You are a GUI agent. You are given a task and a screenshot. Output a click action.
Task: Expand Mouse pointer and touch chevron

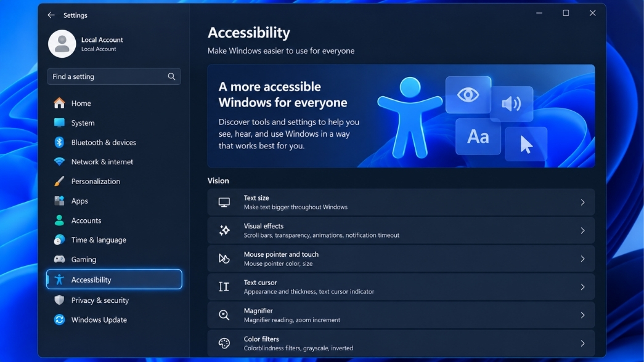[x=582, y=259]
